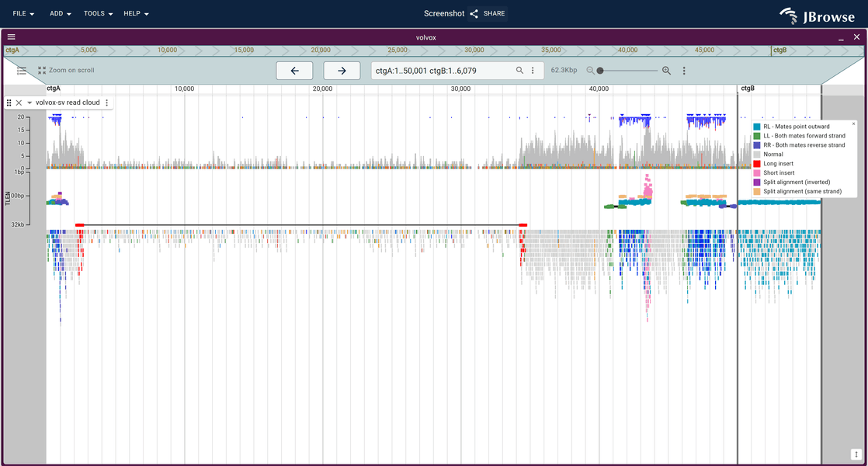
Task: Click the 40,000 ruler label
Action: click(x=599, y=89)
